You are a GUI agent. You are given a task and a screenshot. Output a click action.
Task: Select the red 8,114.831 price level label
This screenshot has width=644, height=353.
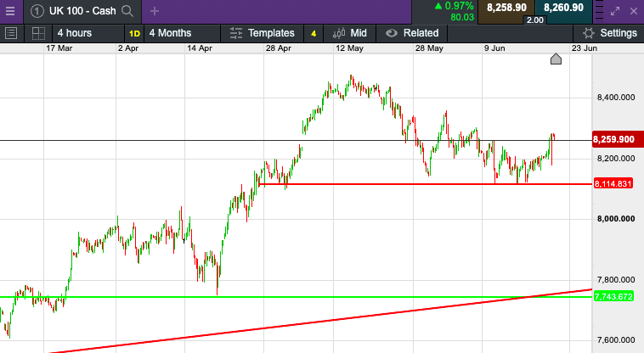click(613, 184)
